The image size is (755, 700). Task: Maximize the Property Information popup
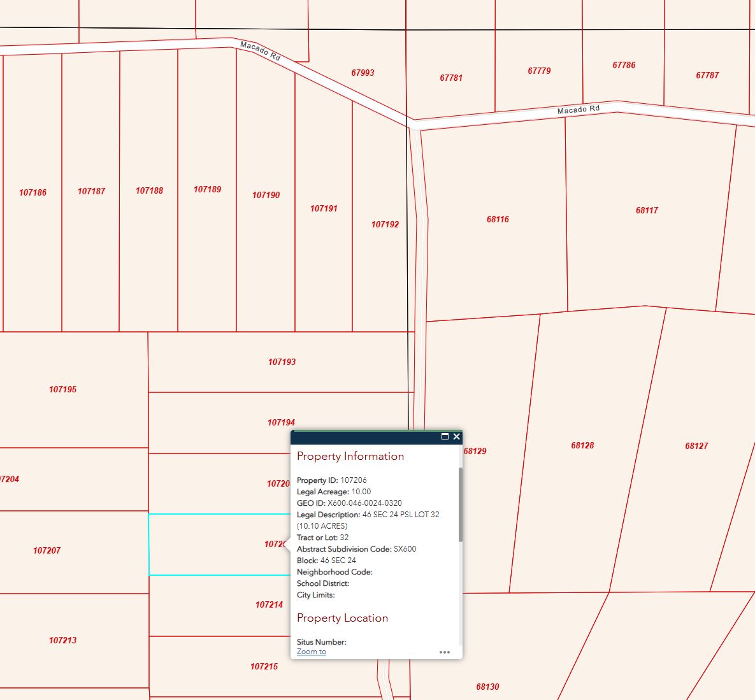(445, 436)
